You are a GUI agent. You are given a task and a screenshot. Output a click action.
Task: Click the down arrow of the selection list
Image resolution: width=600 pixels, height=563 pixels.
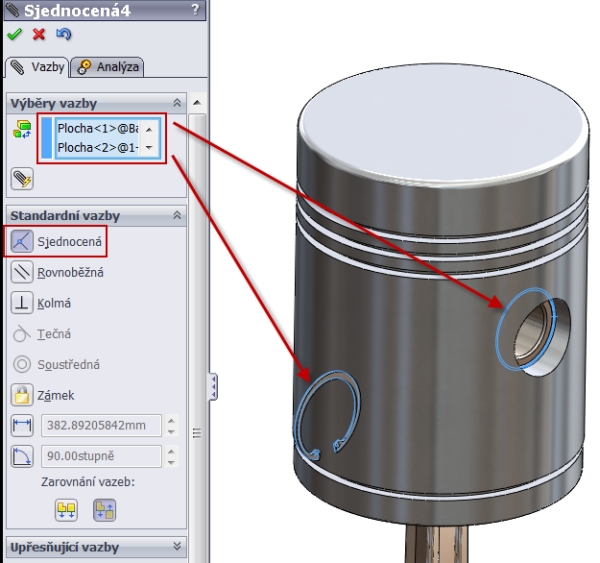tap(149, 147)
